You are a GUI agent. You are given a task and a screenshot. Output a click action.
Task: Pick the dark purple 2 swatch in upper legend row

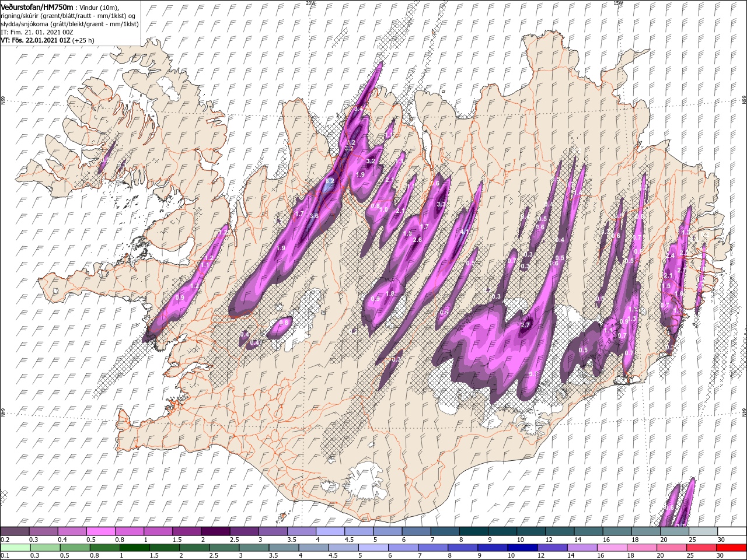click(x=215, y=531)
